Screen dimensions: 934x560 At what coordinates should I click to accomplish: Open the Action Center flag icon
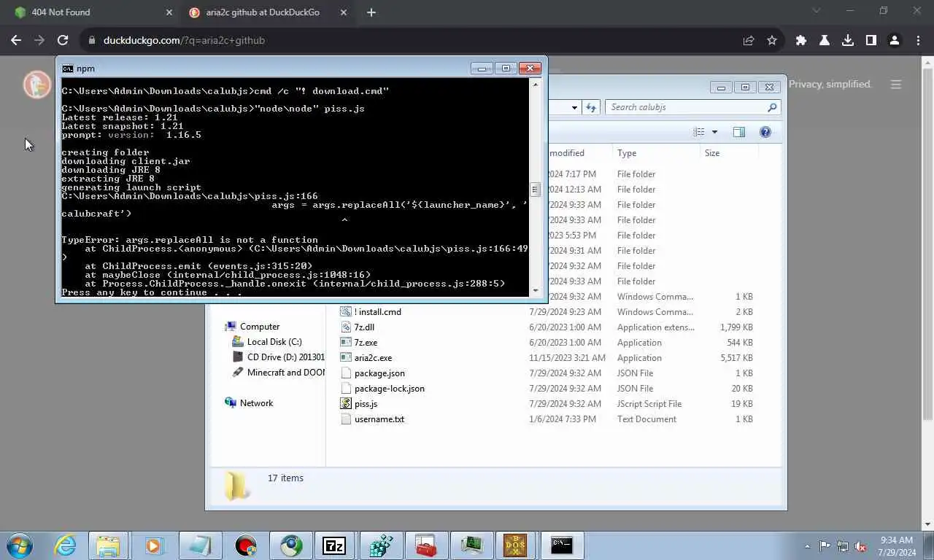825,546
